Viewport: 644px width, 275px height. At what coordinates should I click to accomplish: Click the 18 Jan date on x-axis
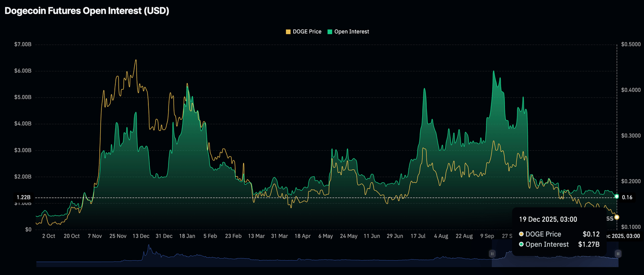[187, 236]
